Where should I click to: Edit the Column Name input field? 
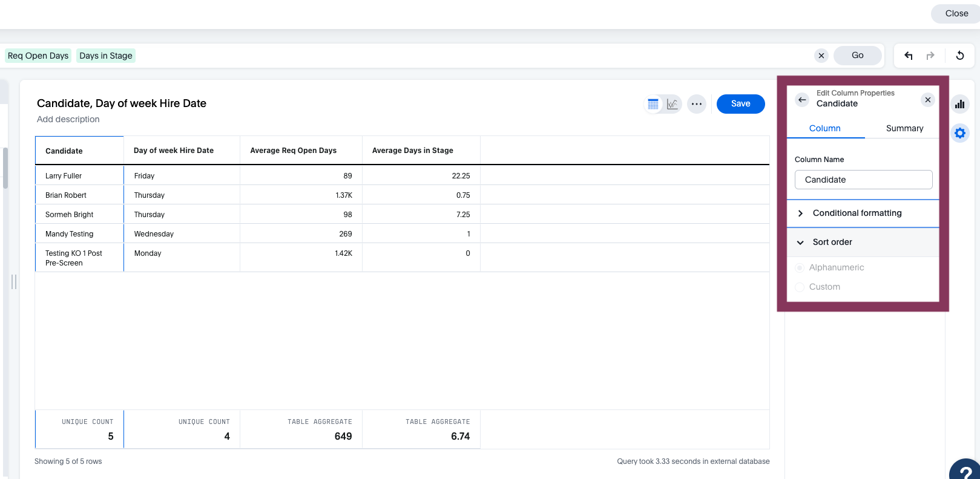pyautogui.click(x=863, y=180)
